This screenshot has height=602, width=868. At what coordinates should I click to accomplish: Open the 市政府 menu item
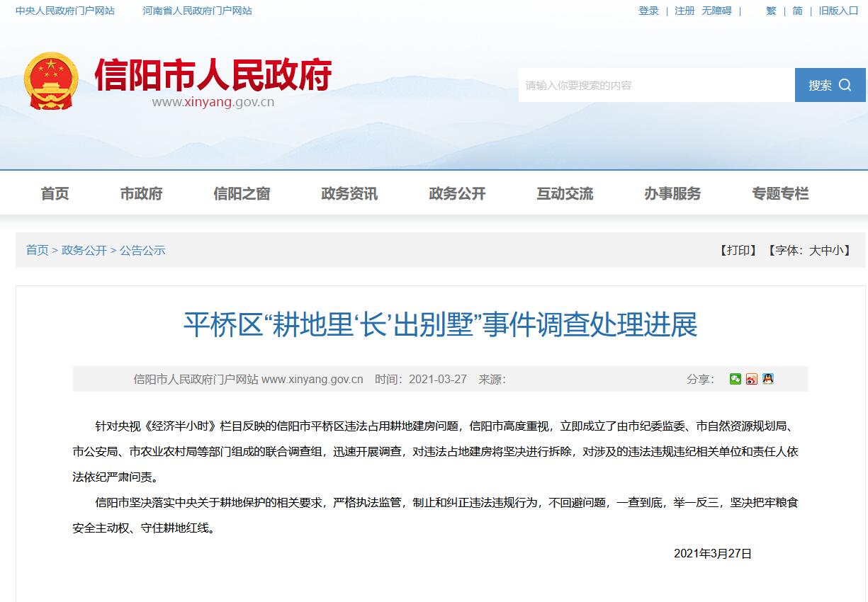click(x=142, y=193)
